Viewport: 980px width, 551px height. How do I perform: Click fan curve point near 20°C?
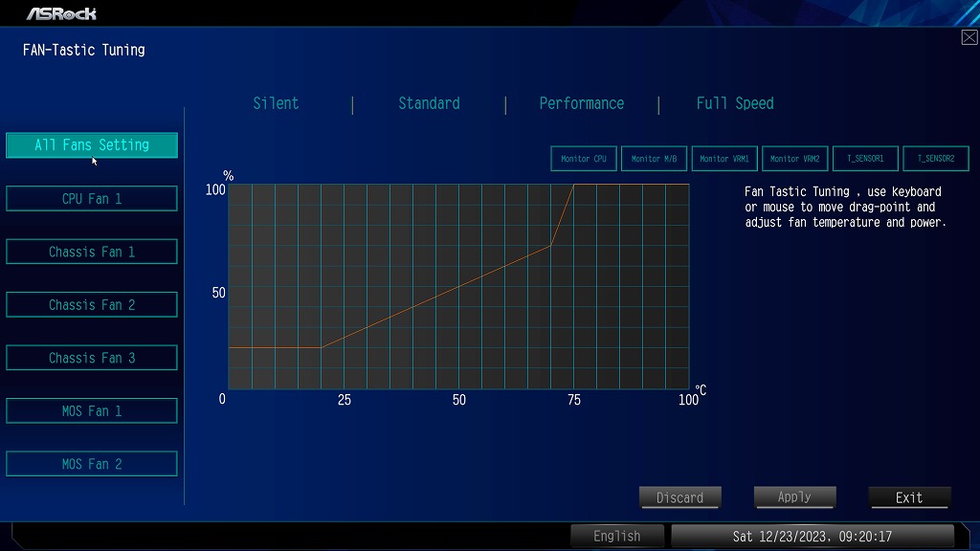tap(322, 347)
